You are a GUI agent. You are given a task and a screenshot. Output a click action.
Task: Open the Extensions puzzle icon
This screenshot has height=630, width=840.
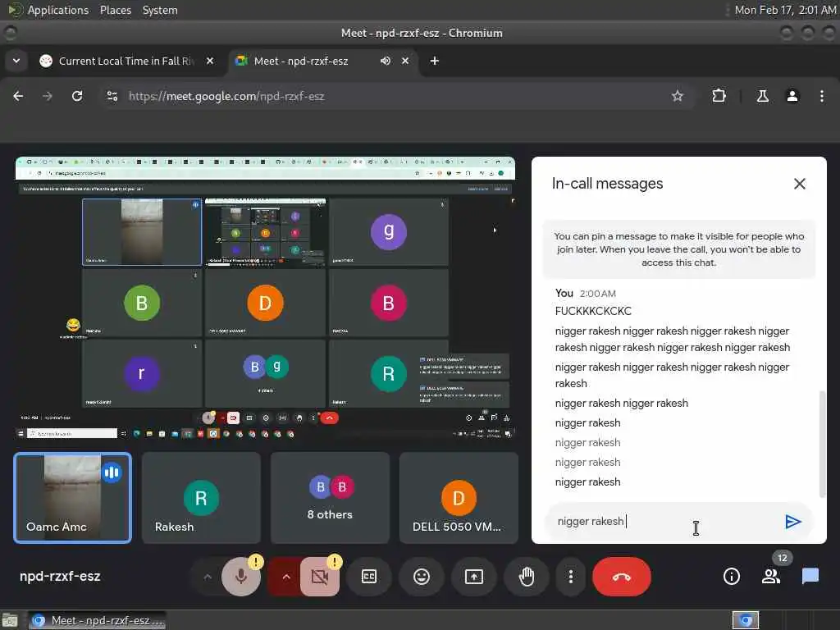pos(719,97)
